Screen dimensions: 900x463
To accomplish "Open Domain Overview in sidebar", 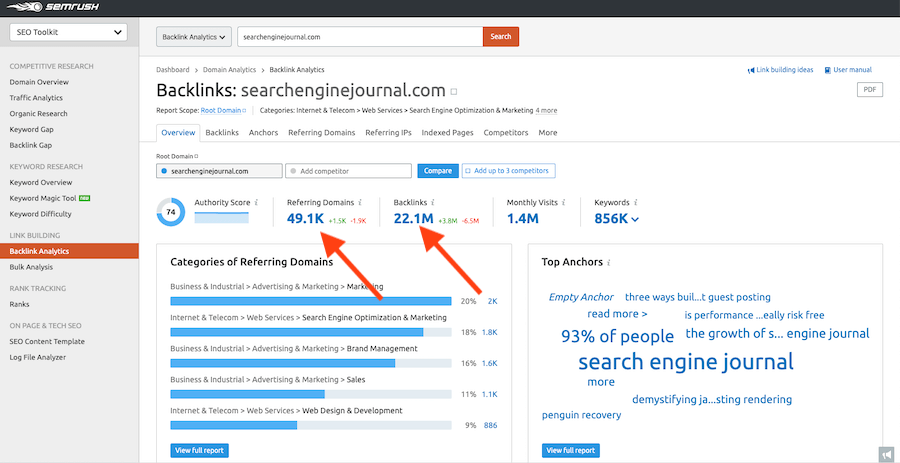I will pyautogui.click(x=39, y=82).
